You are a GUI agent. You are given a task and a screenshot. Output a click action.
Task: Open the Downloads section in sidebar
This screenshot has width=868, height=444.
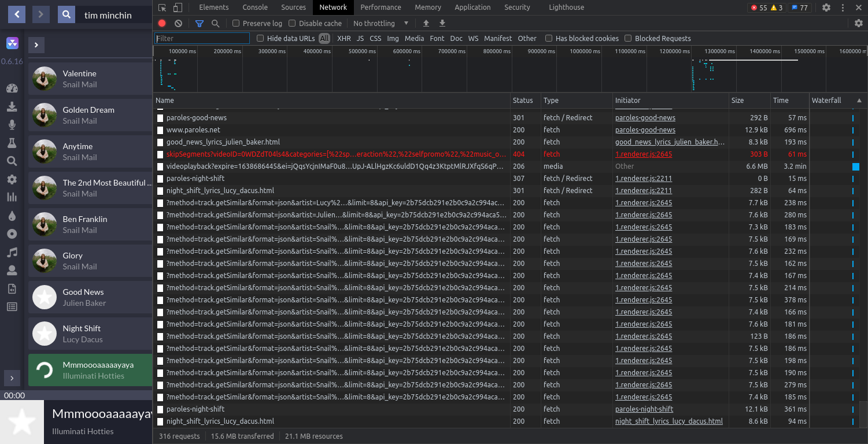[x=12, y=106]
